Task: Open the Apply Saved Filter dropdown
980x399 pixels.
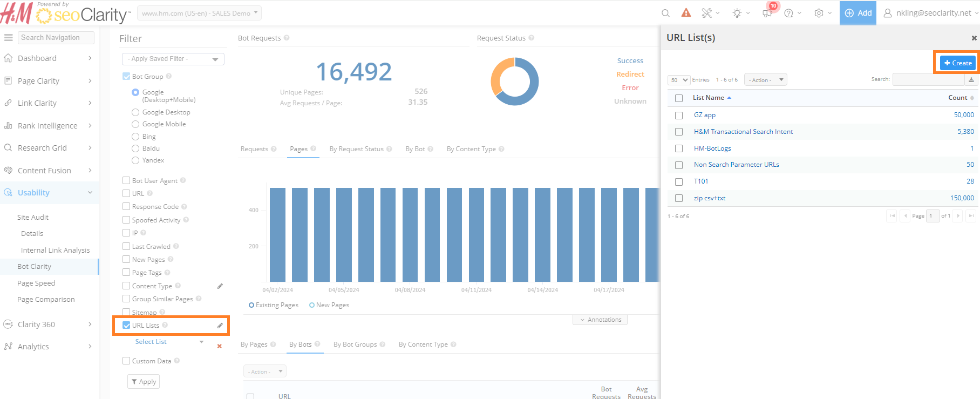Action: click(x=173, y=59)
